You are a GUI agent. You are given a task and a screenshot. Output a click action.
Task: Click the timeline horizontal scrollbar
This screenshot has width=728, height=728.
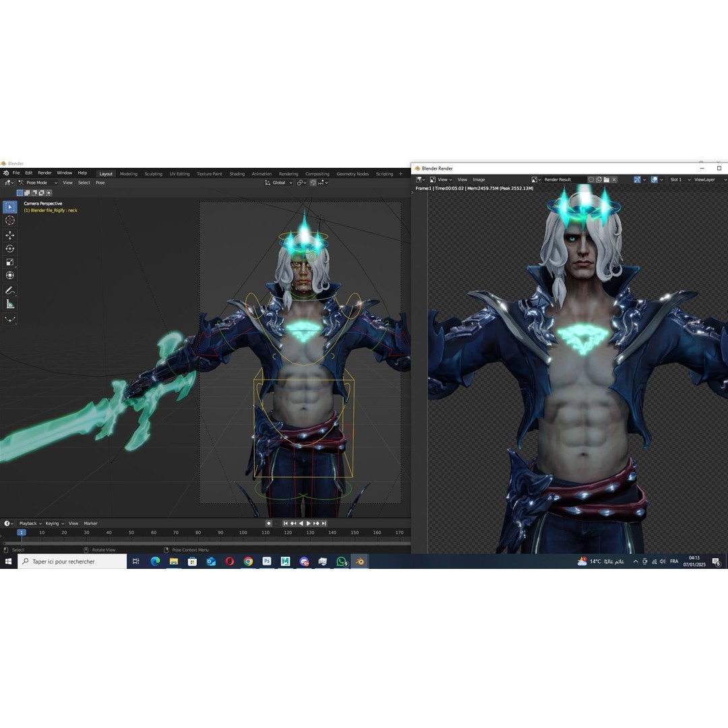(x=207, y=543)
